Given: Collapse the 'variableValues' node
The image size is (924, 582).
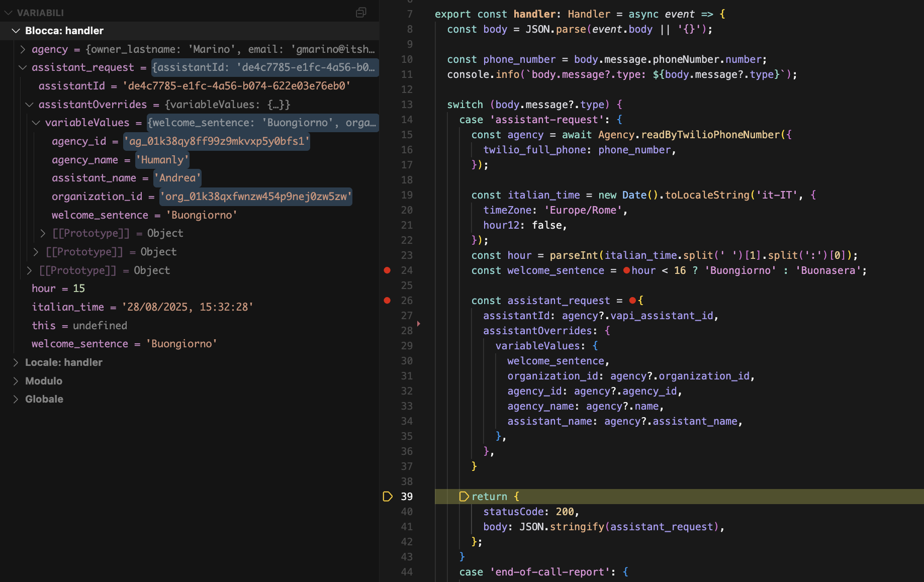Looking at the screenshot, I should (x=36, y=123).
